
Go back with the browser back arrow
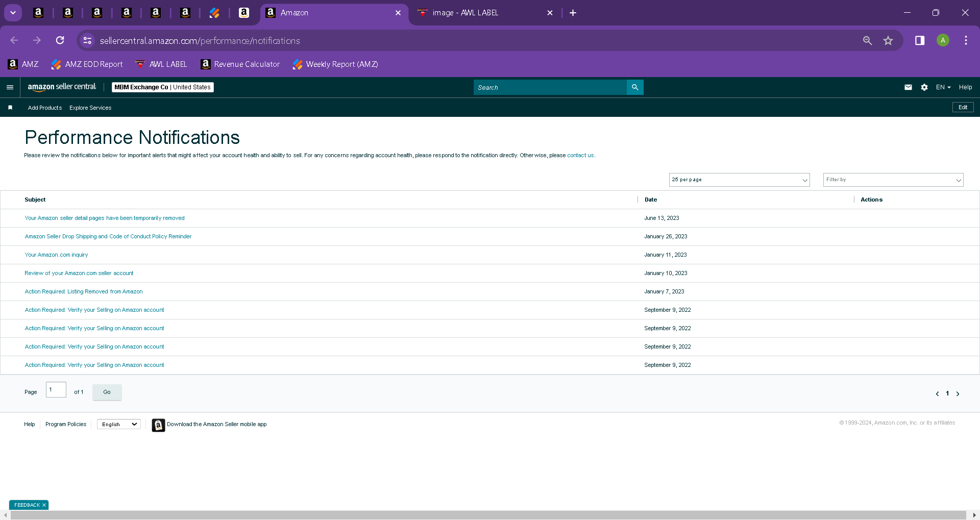[x=14, y=40]
